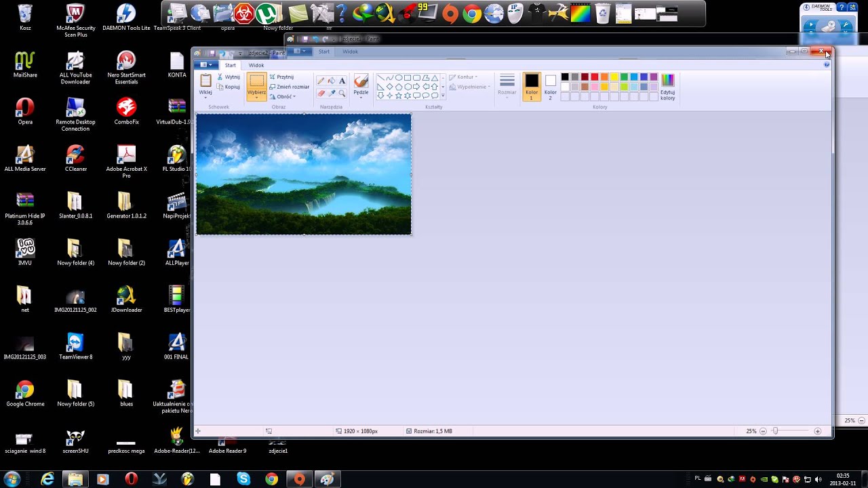Click the Przytnij (crop) icon
The width and height of the screenshot is (868, 488).
pos(273,77)
